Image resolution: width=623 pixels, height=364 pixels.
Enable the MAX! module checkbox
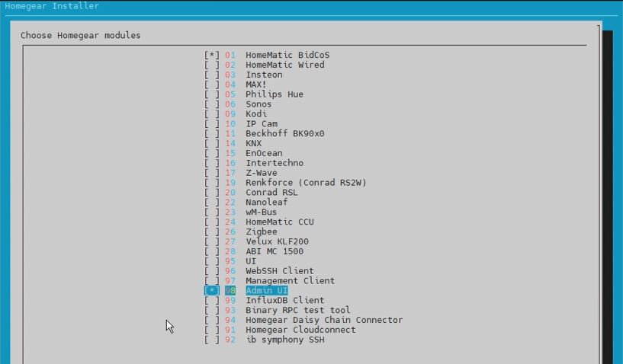click(x=212, y=85)
